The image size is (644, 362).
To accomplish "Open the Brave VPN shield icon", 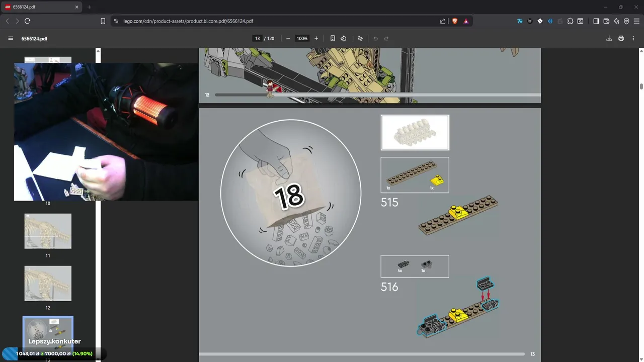I will [x=626, y=21].
